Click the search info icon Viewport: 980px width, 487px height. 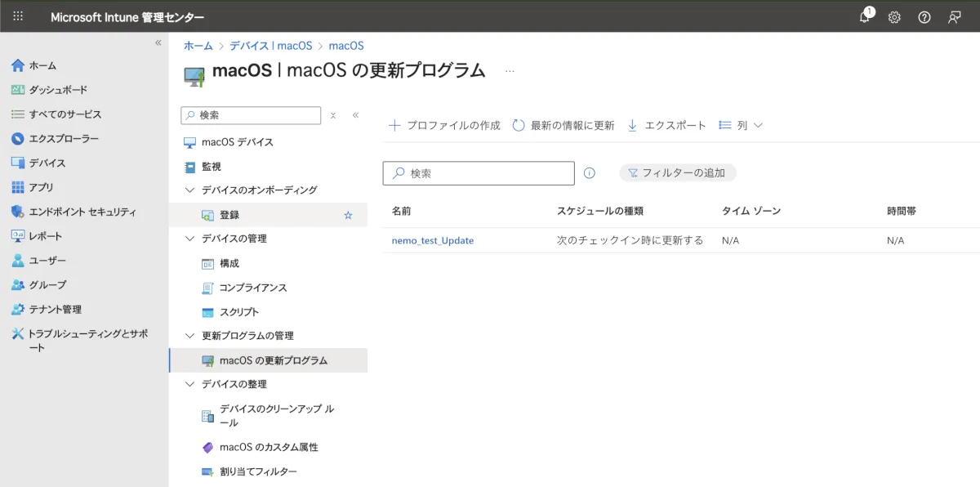point(590,173)
